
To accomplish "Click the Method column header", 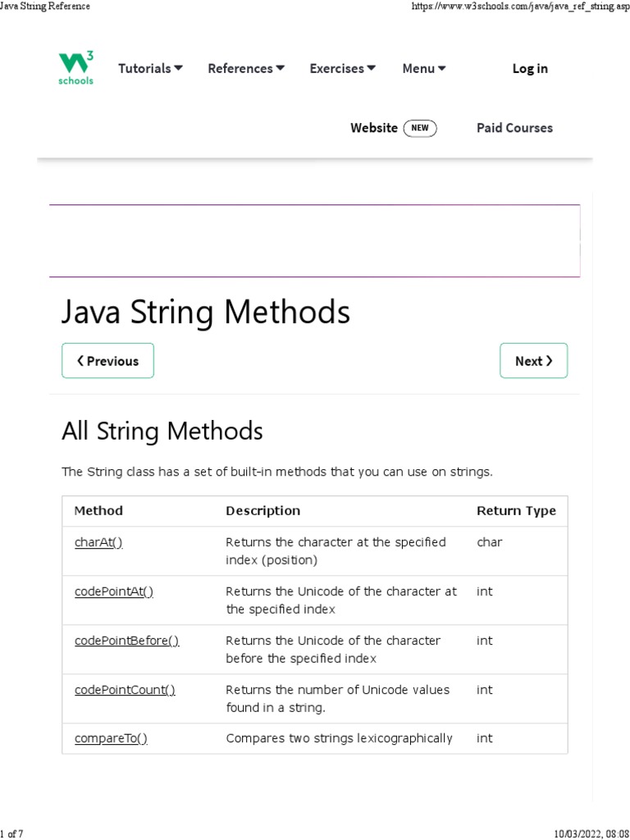I will 98,511.
